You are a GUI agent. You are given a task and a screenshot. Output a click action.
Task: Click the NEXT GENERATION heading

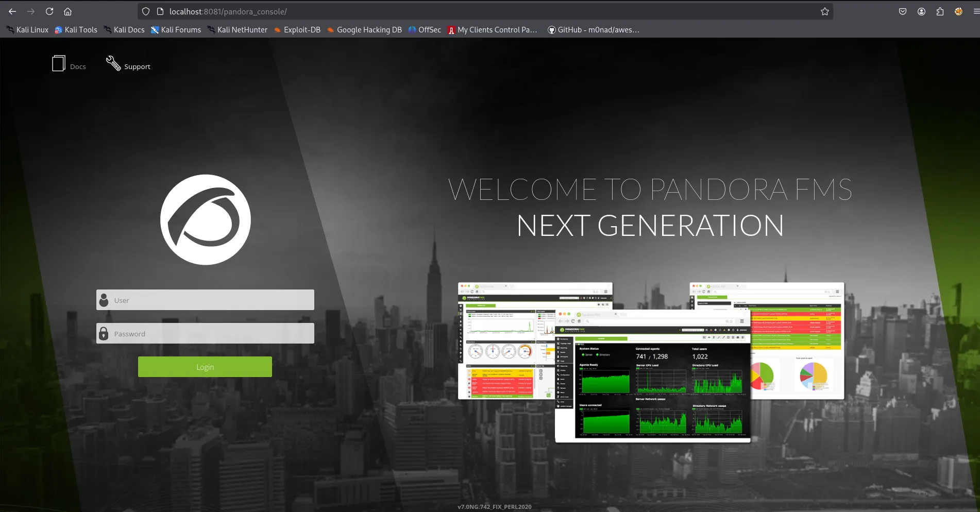(x=650, y=226)
